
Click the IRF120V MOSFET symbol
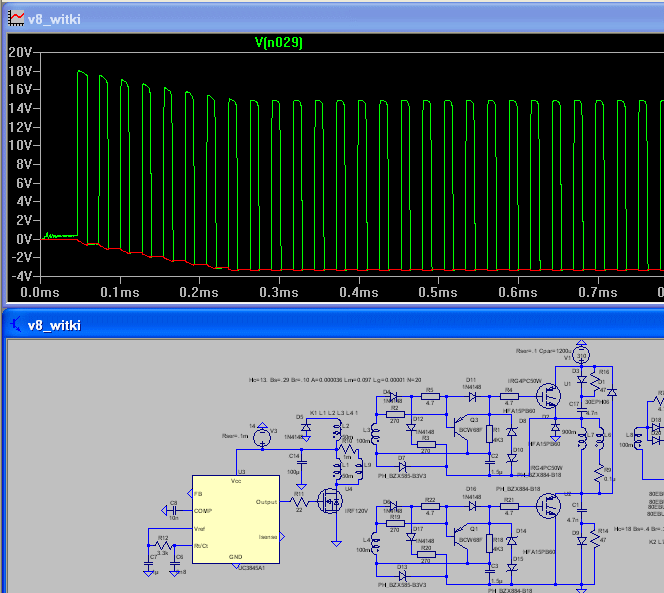point(329,500)
